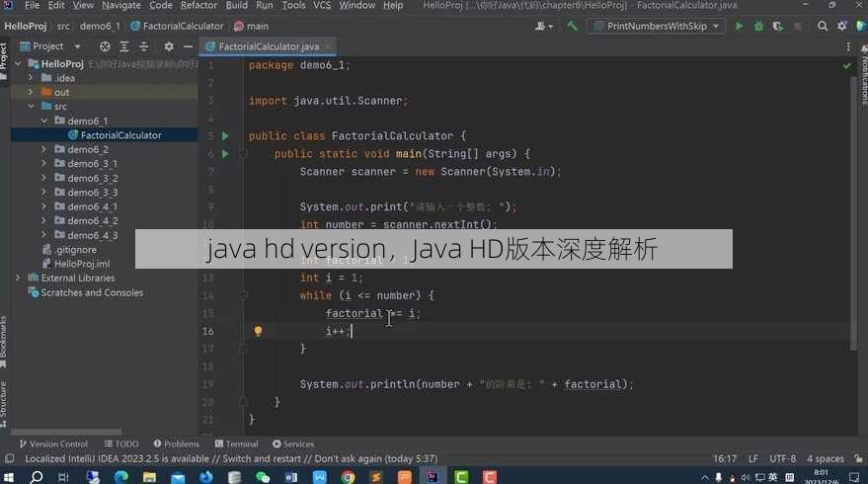
Task: Open editor tabs more-options icon
Action: pos(848,46)
